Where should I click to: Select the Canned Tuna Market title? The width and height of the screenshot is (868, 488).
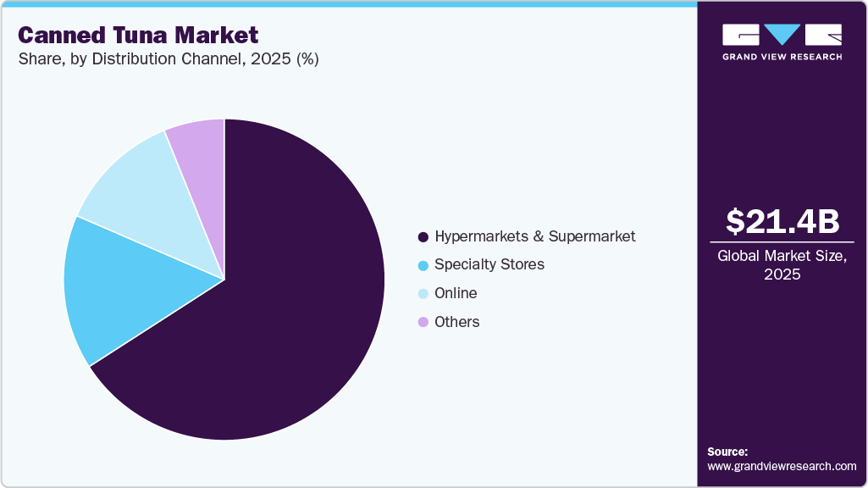137,36
